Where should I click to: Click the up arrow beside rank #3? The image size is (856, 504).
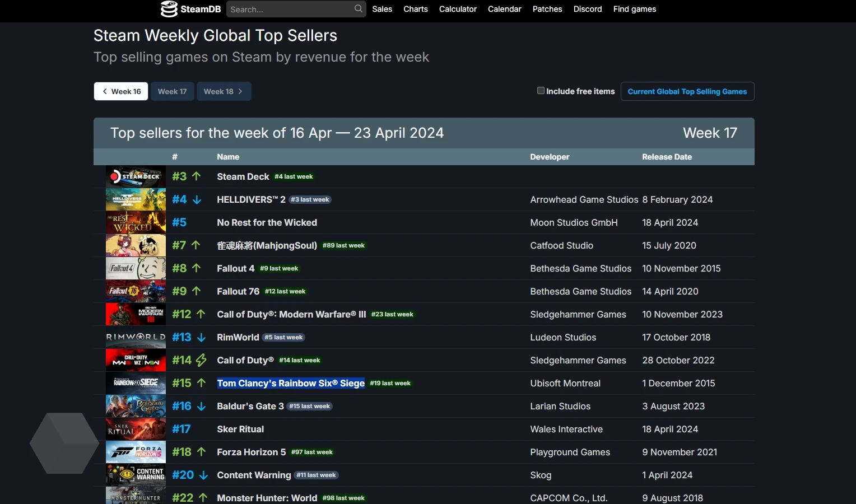click(196, 176)
